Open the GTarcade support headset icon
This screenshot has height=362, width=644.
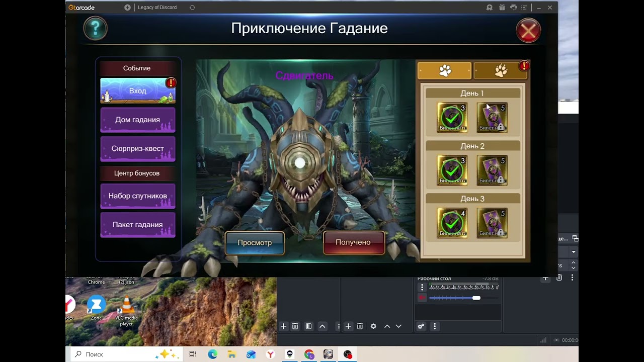513,8
